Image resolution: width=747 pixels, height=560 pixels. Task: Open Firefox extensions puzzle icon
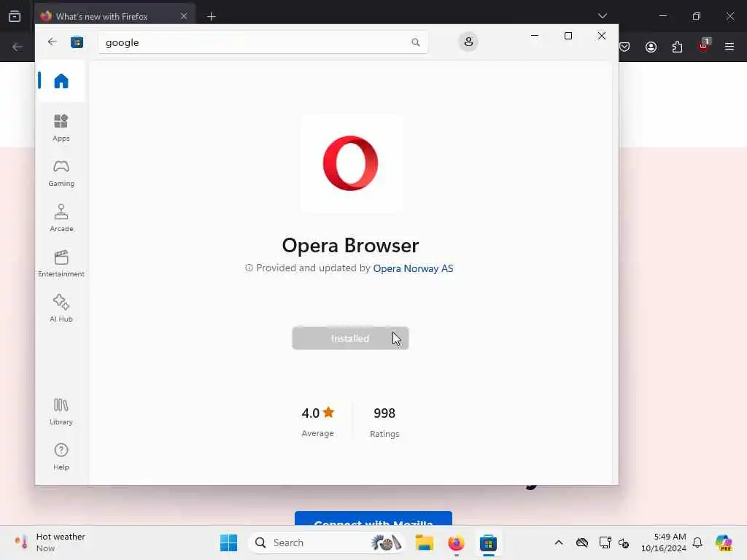pyautogui.click(x=677, y=47)
